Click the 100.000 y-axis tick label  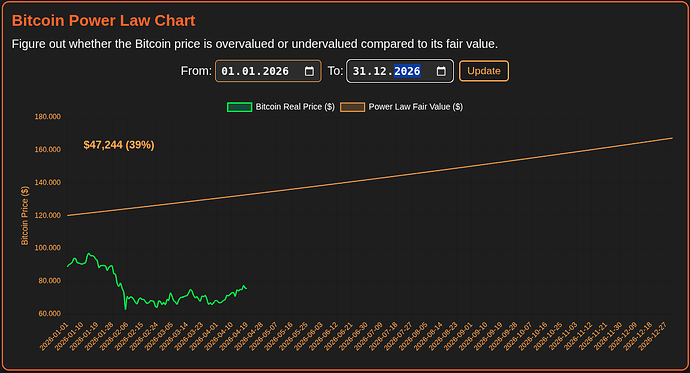[x=48, y=248]
